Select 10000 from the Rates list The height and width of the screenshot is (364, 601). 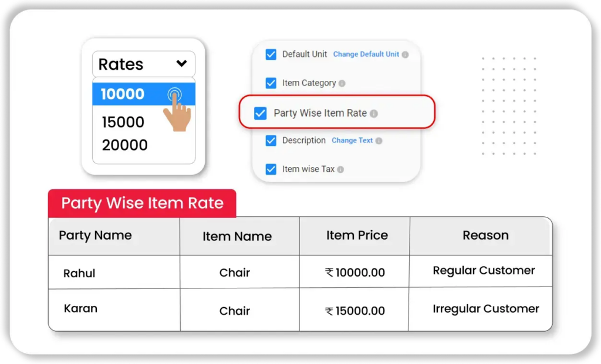(x=123, y=94)
